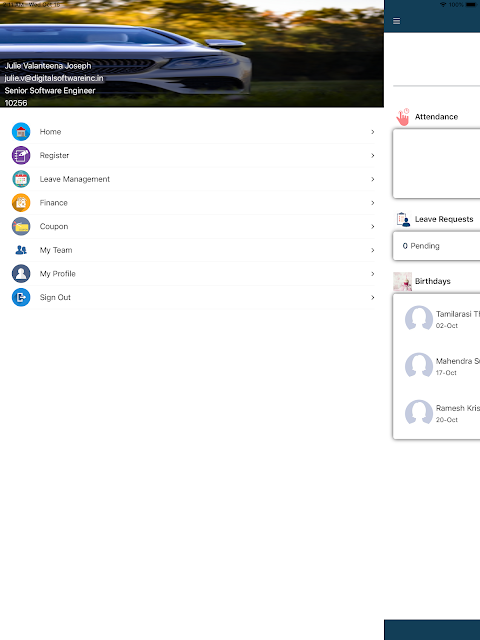
Task: Click the Birthdays heading
Action: [x=433, y=281]
